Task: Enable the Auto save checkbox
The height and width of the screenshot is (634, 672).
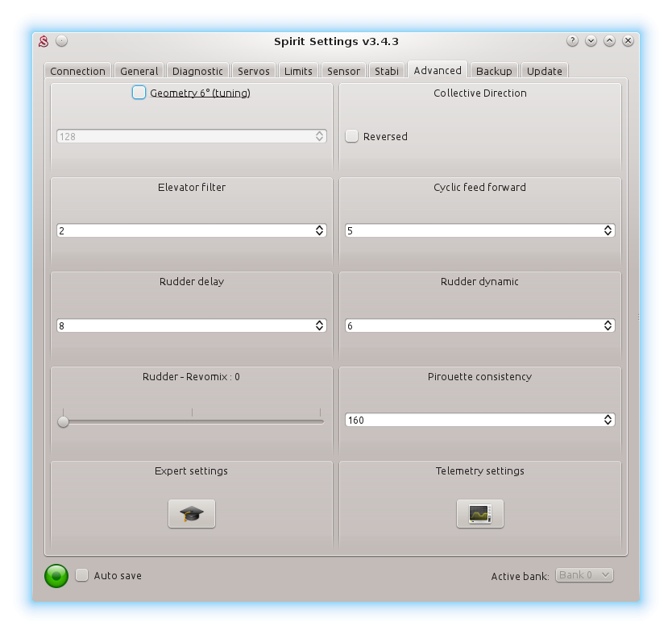Action: point(82,575)
